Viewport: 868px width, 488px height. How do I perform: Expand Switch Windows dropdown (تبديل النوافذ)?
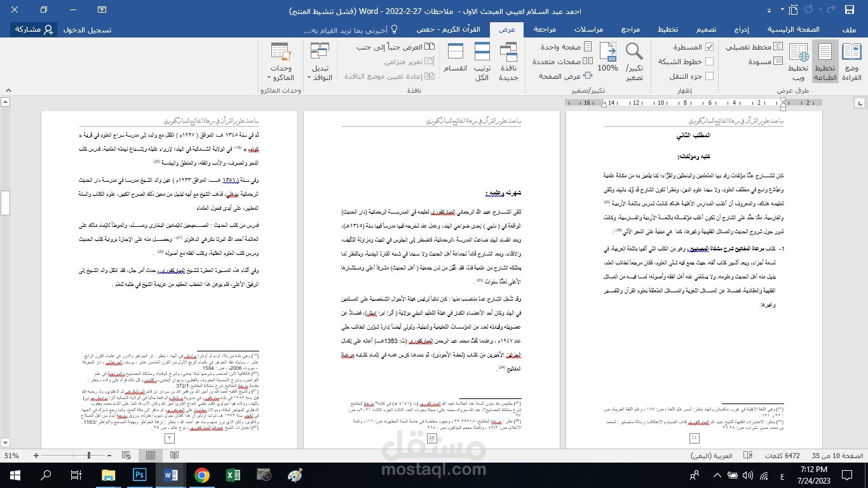click(x=320, y=62)
